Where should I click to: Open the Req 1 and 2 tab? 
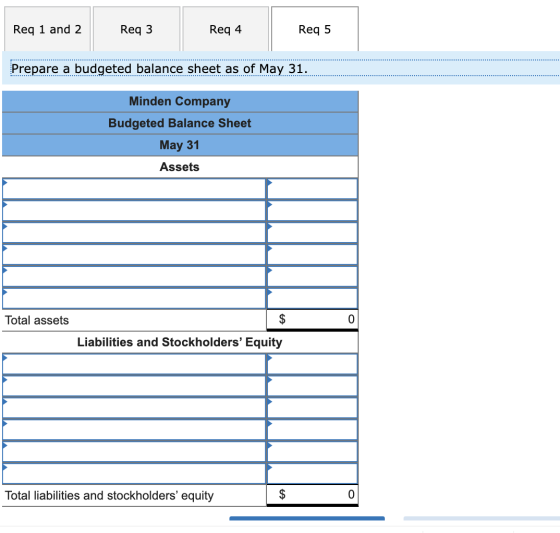coord(47,29)
